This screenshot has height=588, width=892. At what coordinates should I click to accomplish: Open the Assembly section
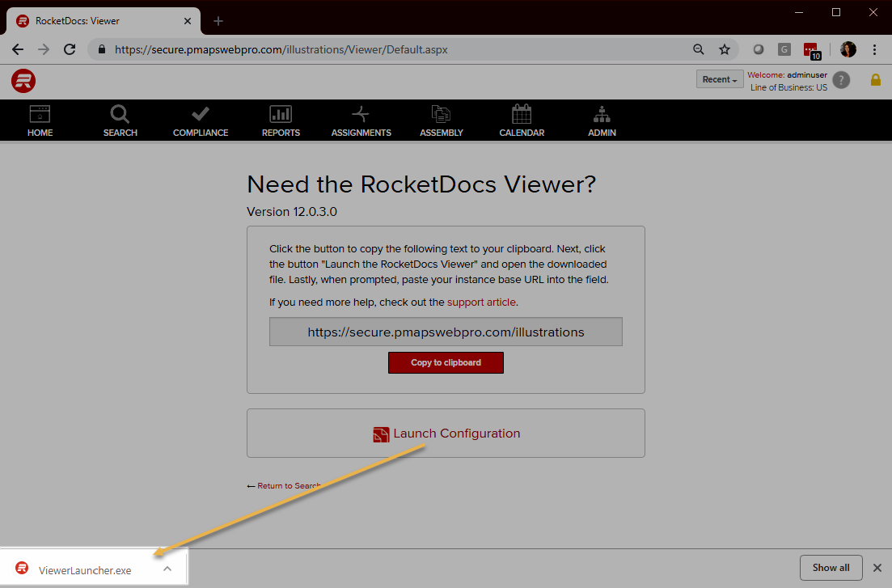tap(442, 121)
